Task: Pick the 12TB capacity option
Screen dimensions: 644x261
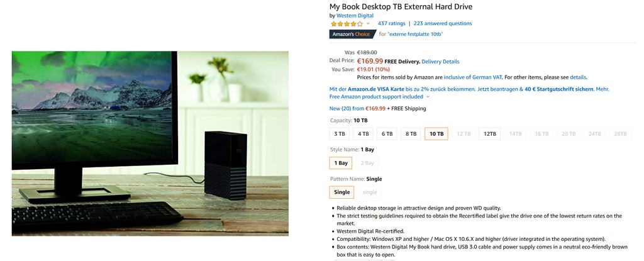Action: (489, 134)
